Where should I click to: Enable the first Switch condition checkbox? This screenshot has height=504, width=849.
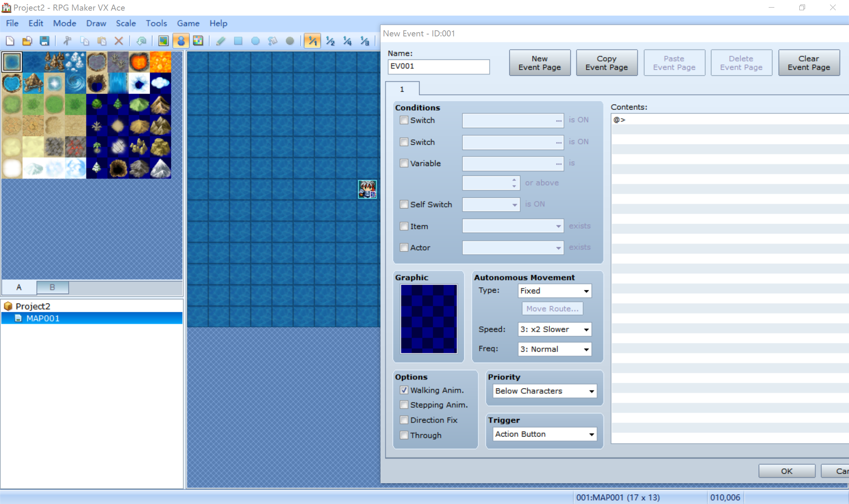click(x=404, y=120)
